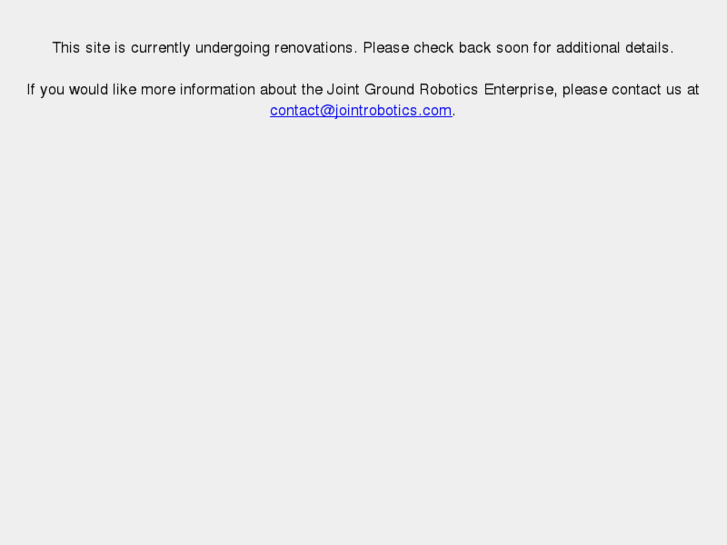727x545 pixels.
Task: Click the phrase 'please contact us at'
Action: [x=631, y=89]
